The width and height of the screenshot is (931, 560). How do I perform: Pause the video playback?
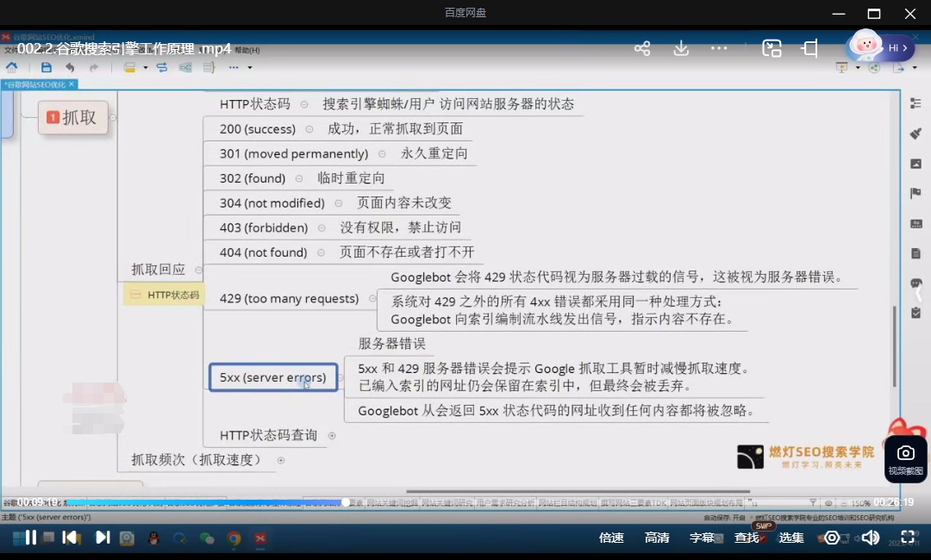pyautogui.click(x=31, y=538)
